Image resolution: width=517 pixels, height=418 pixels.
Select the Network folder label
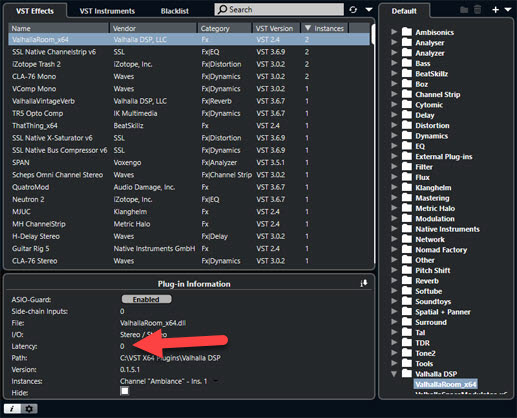click(x=430, y=239)
